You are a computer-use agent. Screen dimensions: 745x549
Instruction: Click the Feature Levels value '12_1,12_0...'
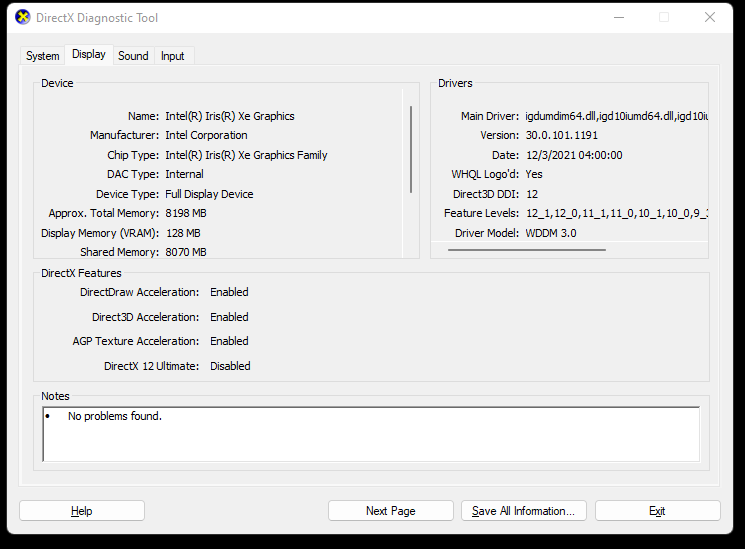pyautogui.click(x=617, y=213)
